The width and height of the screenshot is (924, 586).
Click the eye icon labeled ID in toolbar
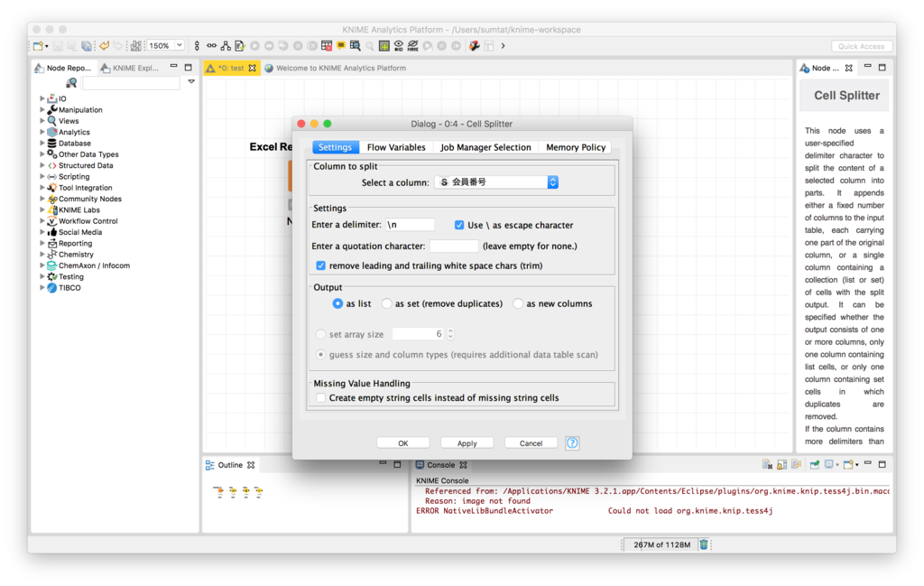(399, 46)
